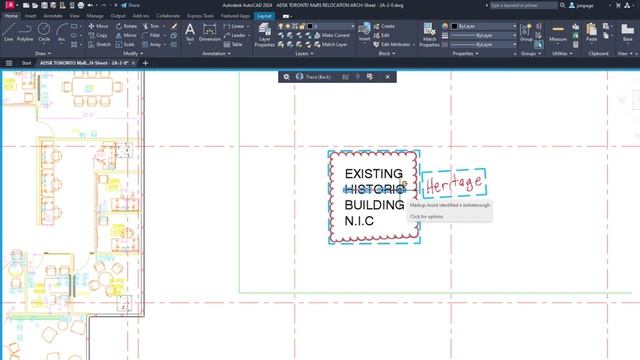Click Make Current layer button
The image size is (640, 360).
pyautogui.click(x=332, y=36)
